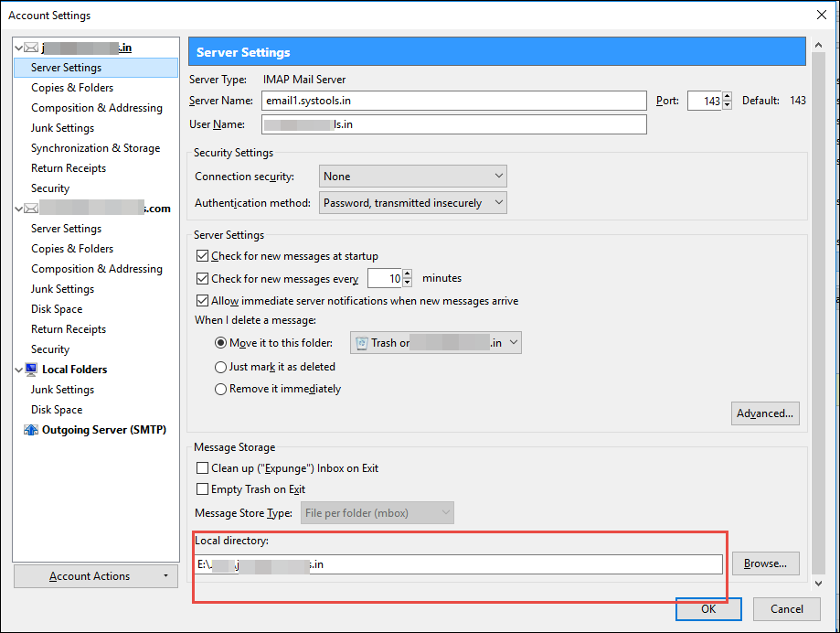Collapse the first .in account tree
This screenshot has height=633, width=840.
pos(19,48)
